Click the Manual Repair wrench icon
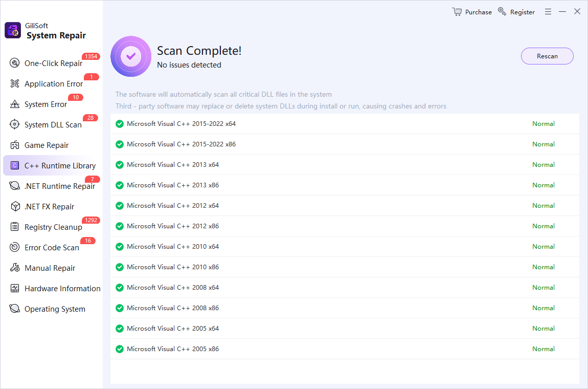The width and height of the screenshot is (588, 389). point(15,267)
